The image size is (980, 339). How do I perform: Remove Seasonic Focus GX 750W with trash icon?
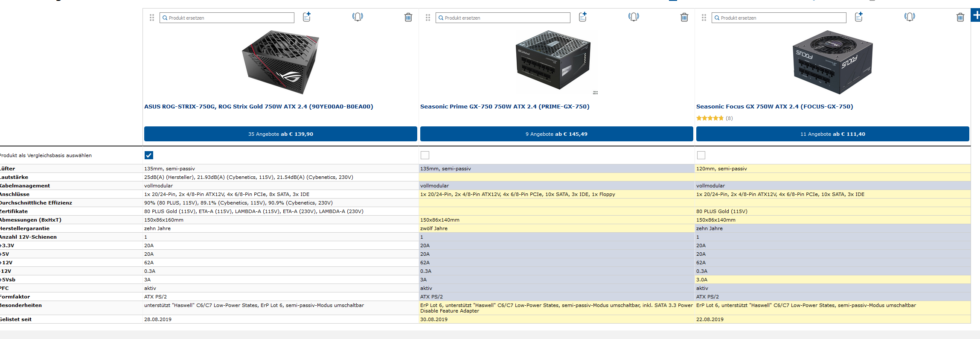pos(960,17)
